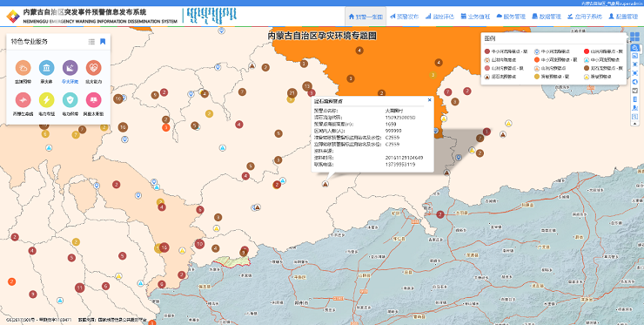
Task: Open the 预警发布 menu
Action: coord(404,17)
